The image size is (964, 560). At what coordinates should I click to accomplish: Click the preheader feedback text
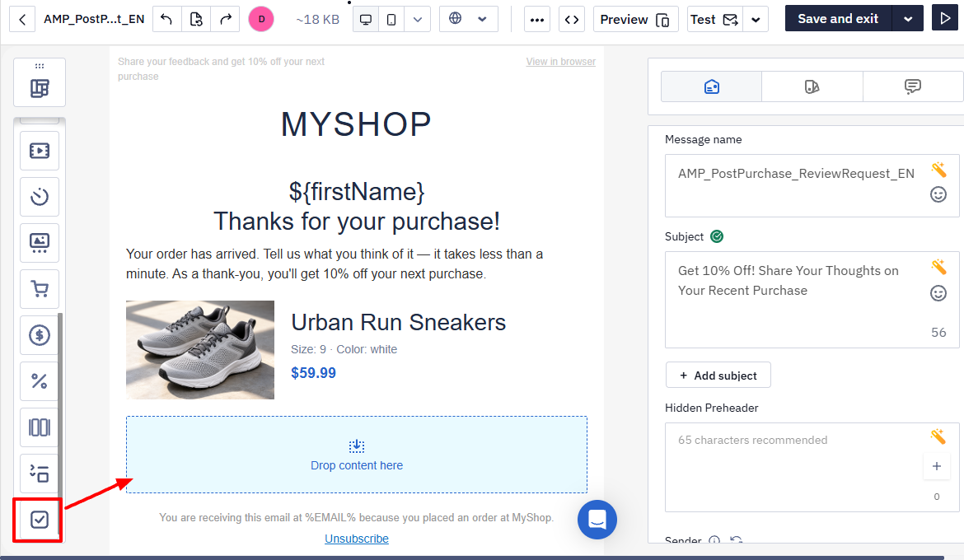click(222, 69)
